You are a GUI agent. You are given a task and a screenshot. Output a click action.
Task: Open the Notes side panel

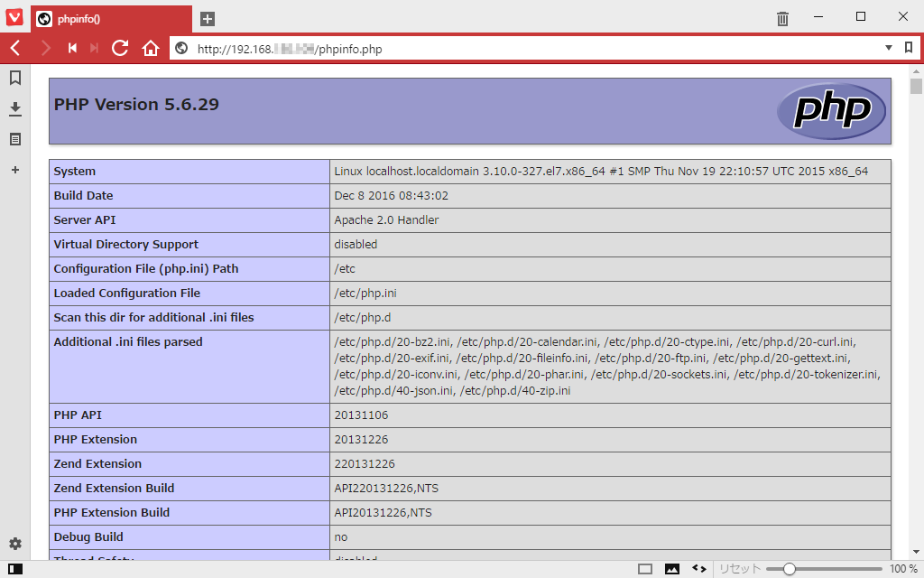[x=15, y=139]
